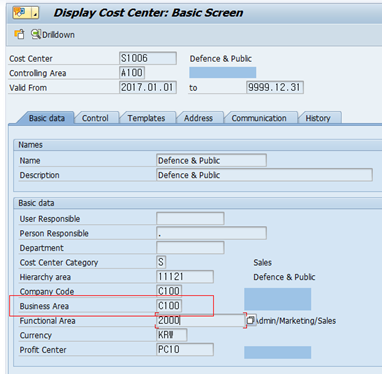The width and height of the screenshot is (382, 374).
Task: Click the 'Defence & Public' header text
Action: [x=221, y=59]
